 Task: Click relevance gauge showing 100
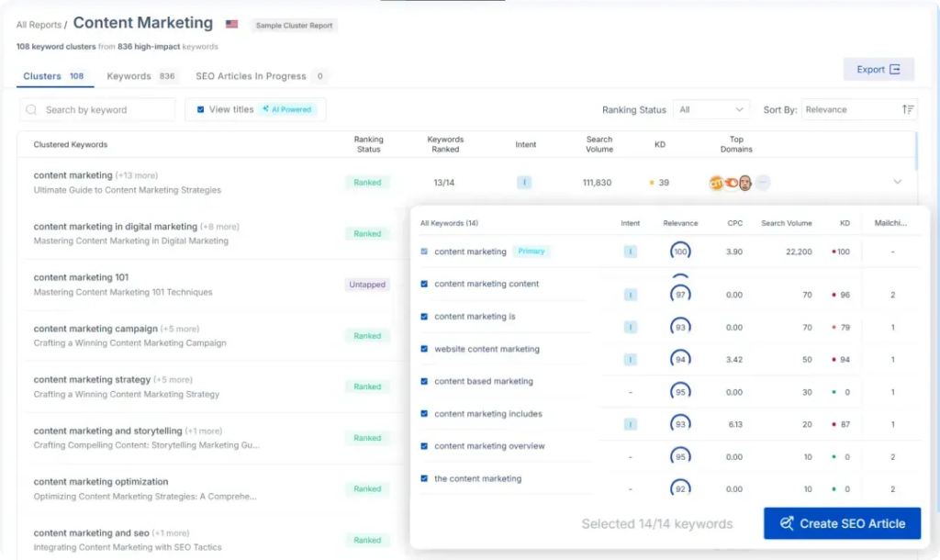click(x=680, y=252)
